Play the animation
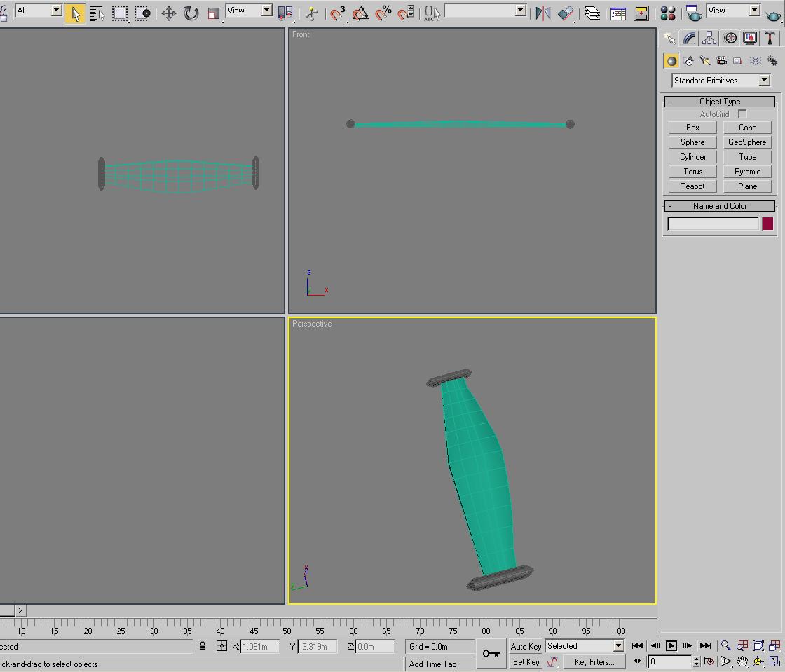Image resolution: width=785 pixels, height=672 pixels. pyautogui.click(x=671, y=646)
